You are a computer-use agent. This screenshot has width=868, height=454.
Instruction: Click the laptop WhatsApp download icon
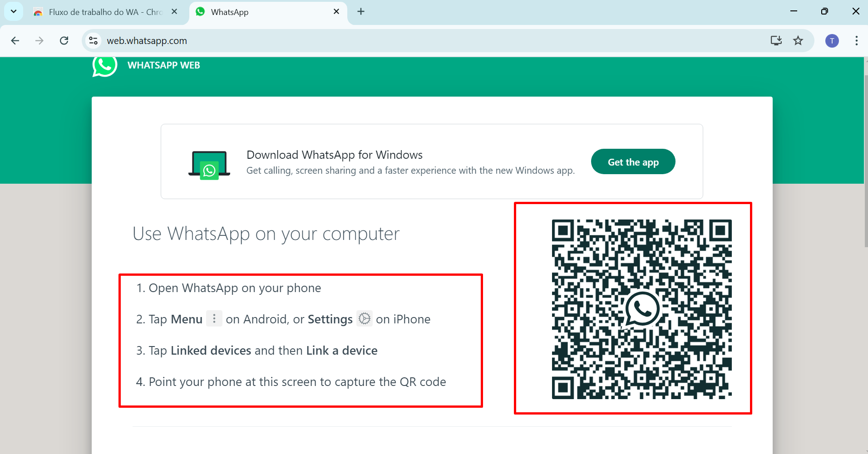click(x=209, y=165)
